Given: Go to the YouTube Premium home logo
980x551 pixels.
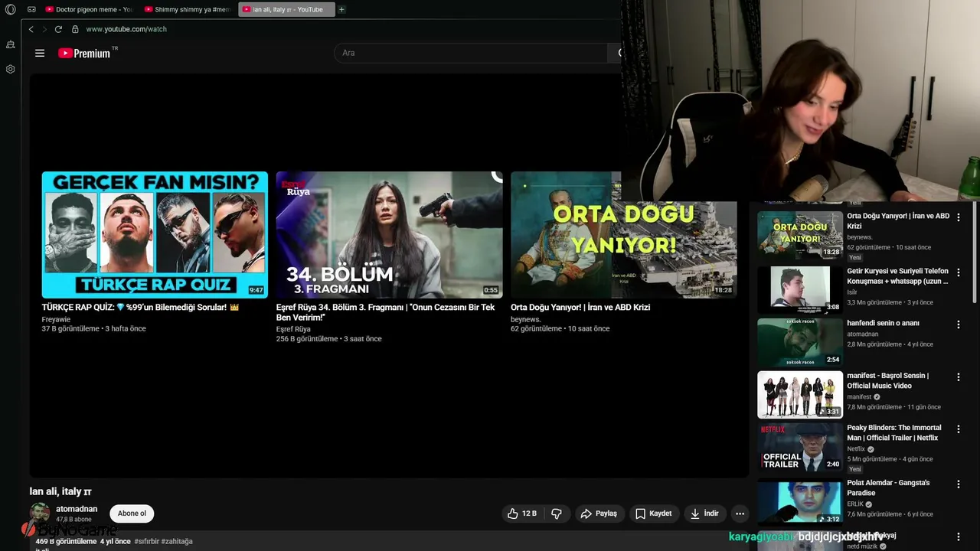Looking at the screenshot, I should coord(86,53).
